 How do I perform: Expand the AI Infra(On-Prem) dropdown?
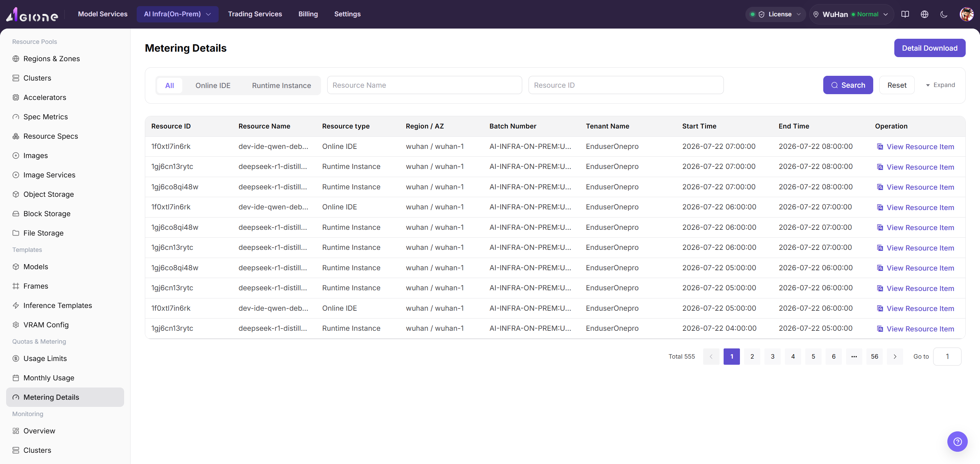point(177,14)
